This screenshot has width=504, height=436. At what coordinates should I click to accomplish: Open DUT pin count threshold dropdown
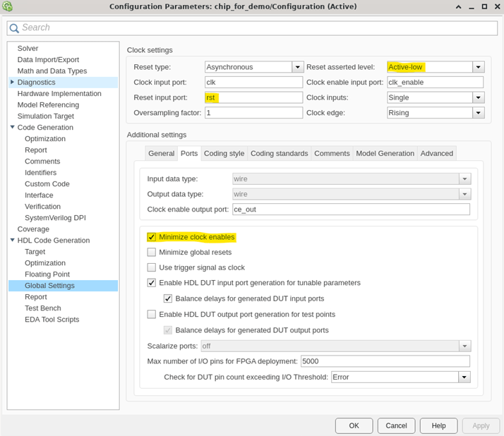[x=464, y=377]
